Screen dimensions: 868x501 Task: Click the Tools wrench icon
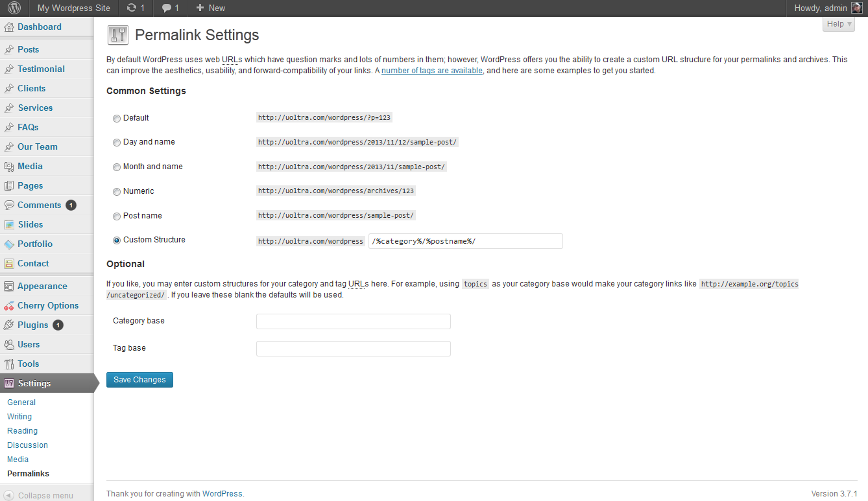(9, 364)
